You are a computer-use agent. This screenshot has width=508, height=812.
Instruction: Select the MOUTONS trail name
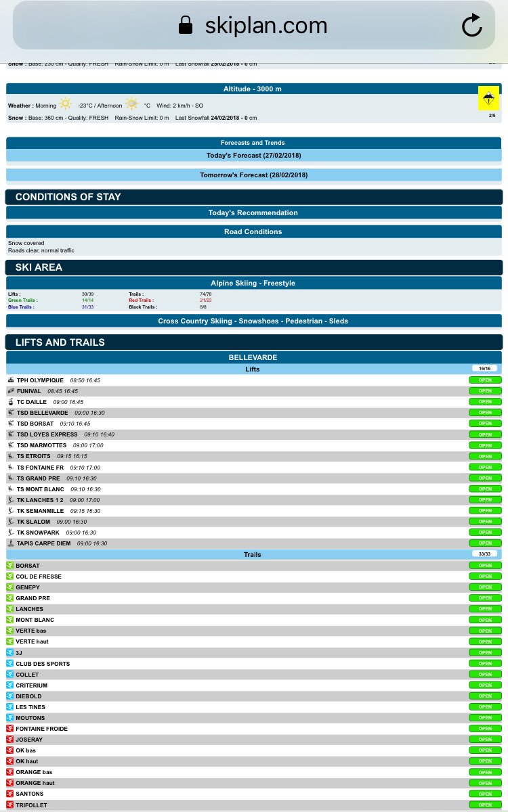30,718
